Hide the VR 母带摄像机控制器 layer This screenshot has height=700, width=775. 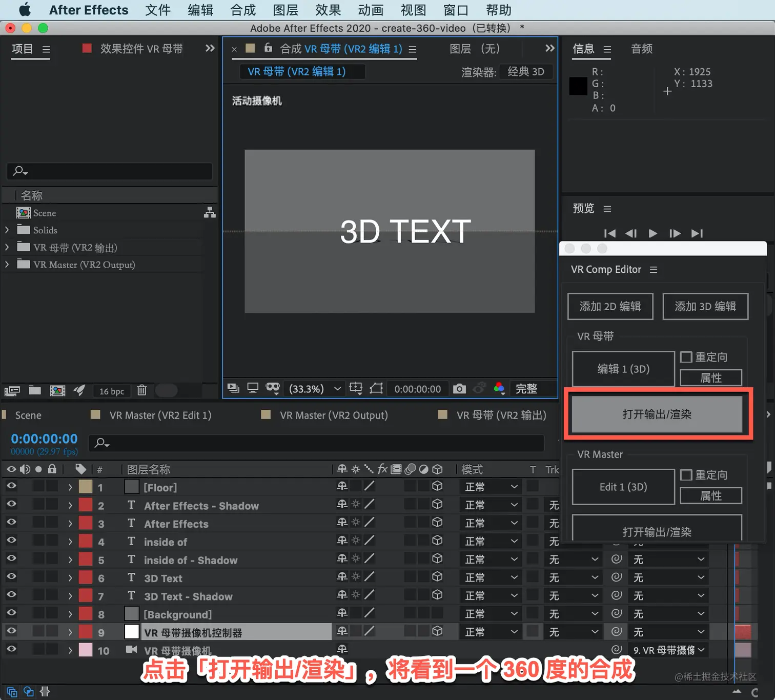click(11, 631)
